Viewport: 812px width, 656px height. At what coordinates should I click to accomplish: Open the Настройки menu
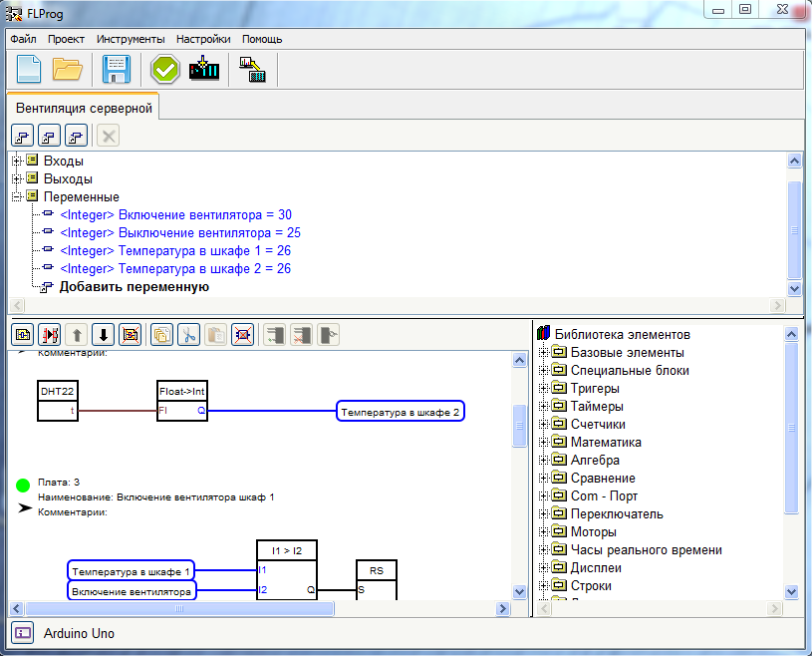[203, 39]
